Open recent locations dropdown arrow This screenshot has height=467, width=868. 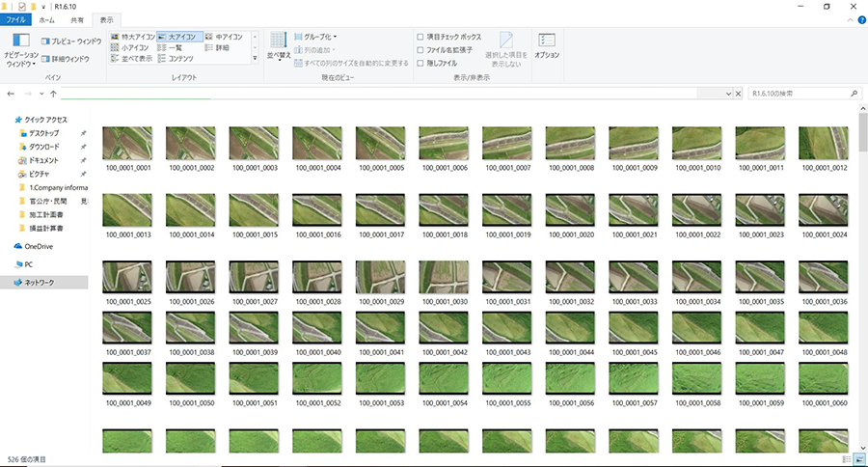click(x=41, y=94)
